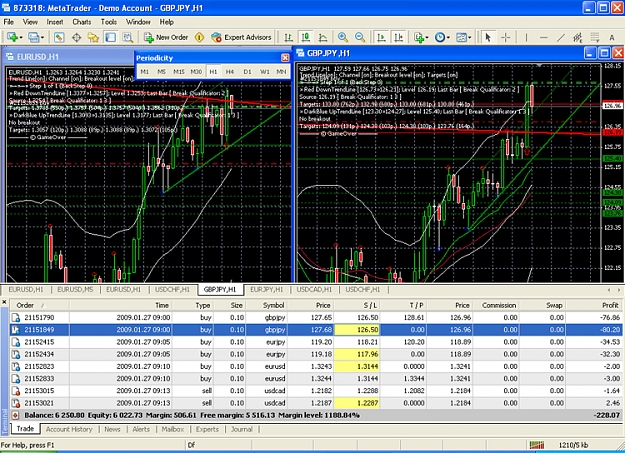Open Indicators list dropdown icon
The image size is (625, 453).
pyautogui.click(x=421, y=37)
